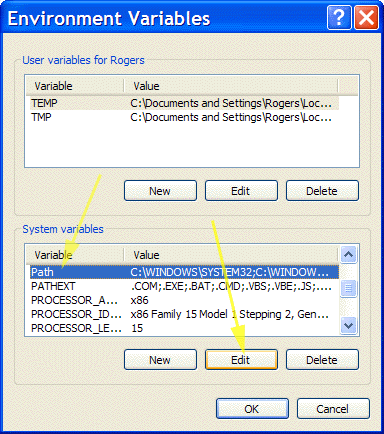Viewport: 384px width, 434px height.
Task: Click Delete under User variables
Action: [x=322, y=191]
